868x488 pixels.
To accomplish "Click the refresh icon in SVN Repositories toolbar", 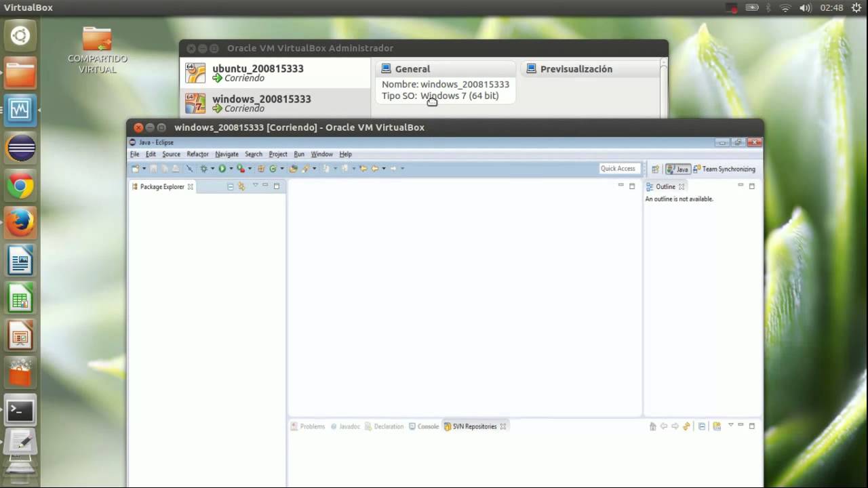I will (x=686, y=426).
